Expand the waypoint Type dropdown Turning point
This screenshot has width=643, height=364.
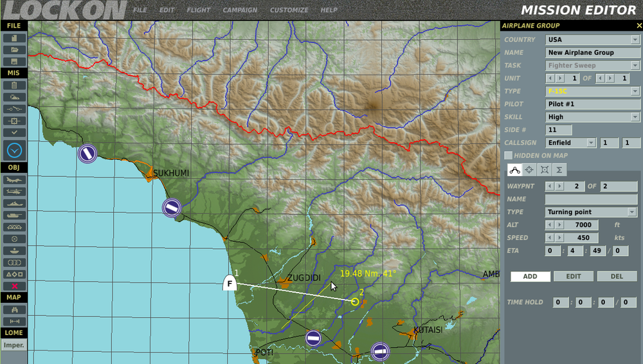tap(631, 212)
